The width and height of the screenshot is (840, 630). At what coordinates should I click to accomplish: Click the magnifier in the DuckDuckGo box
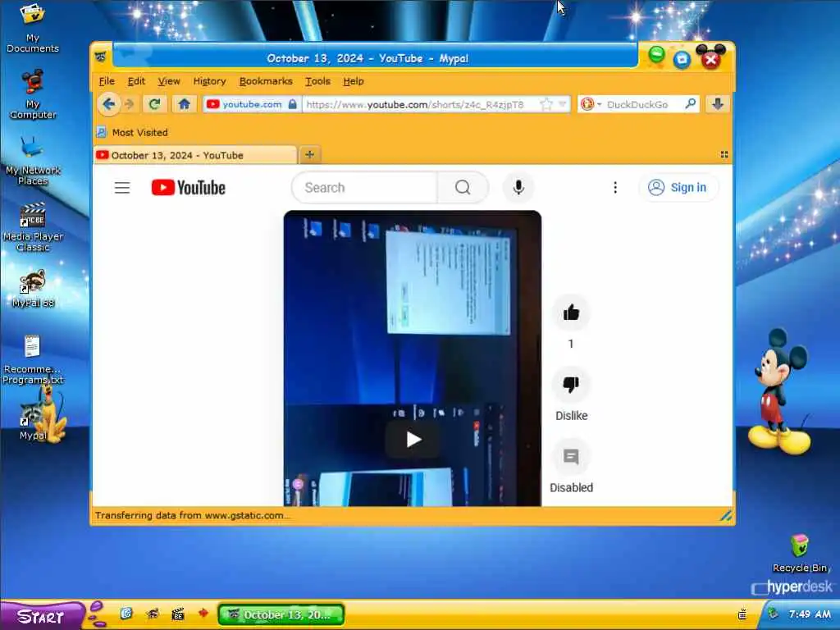(x=691, y=104)
